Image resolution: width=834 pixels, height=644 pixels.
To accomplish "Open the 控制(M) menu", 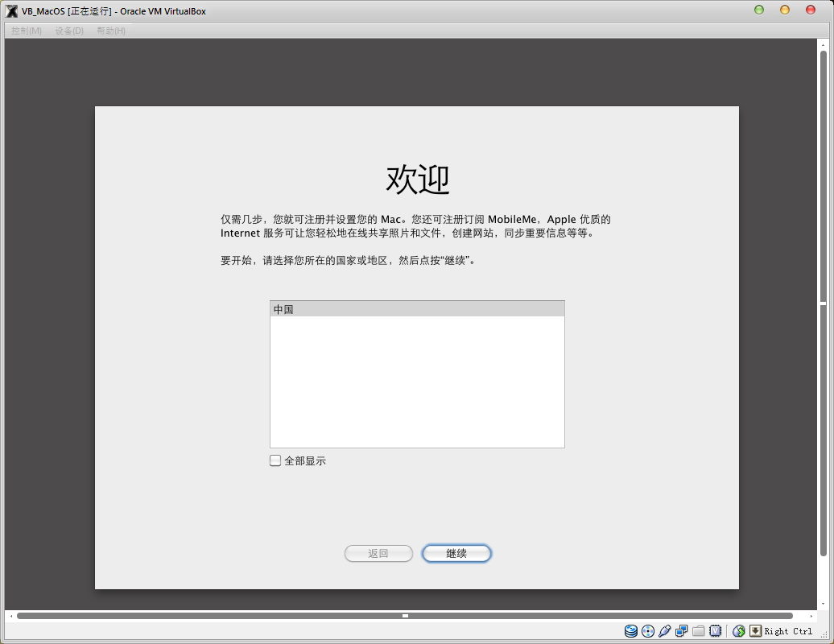I will [27, 31].
